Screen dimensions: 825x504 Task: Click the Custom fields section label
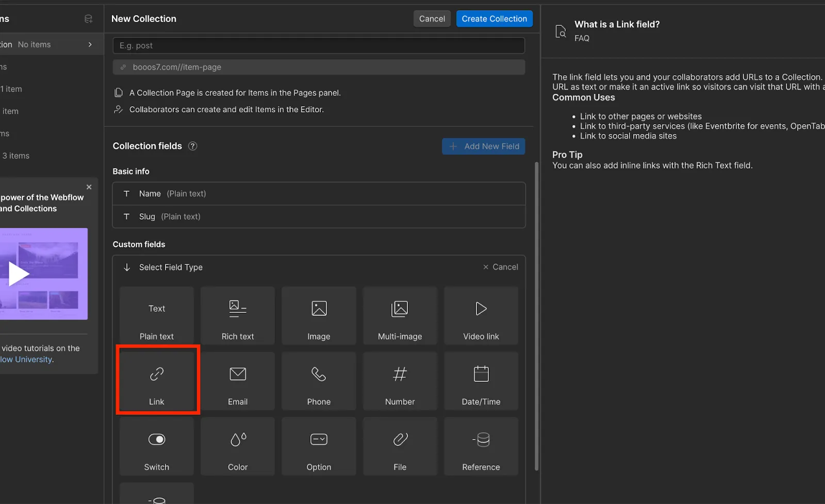[x=139, y=244]
